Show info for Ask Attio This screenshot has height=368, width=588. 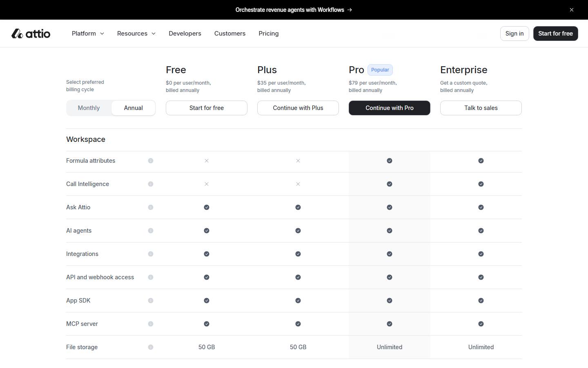[151, 207]
